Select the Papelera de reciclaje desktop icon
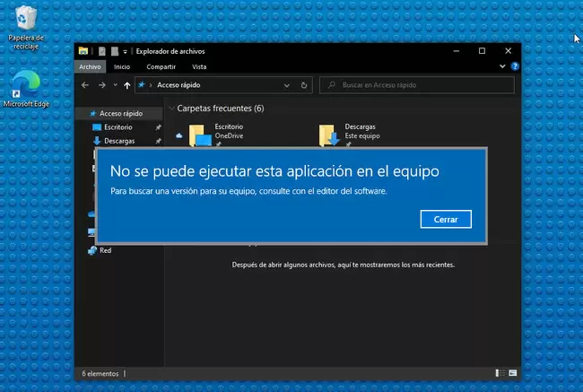583x392 pixels. pyautogui.click(x=26, y=28)
